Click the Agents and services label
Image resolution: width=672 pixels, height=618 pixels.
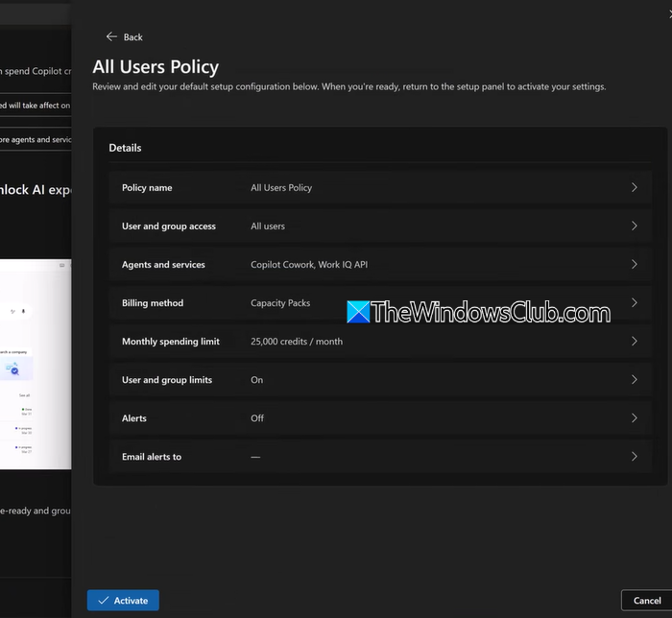click(x=163, y=265)
